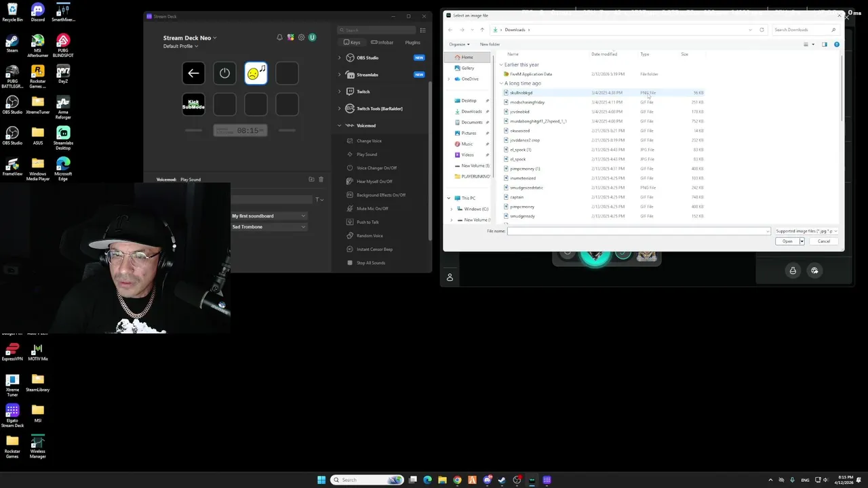The width and height of the screenshot is (868, 488).
Task: Open the My first soundboard dropdown
Action: point(269,216)
